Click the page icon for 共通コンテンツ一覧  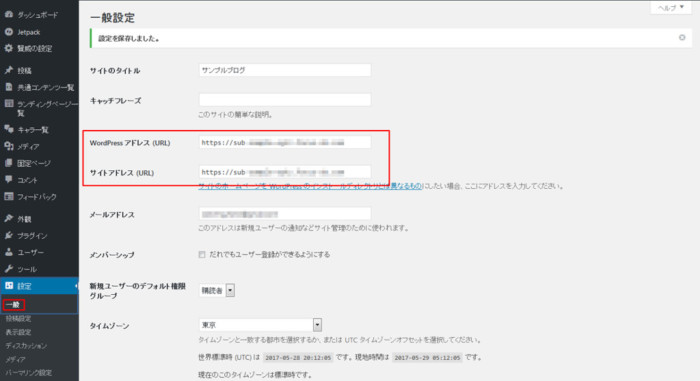(x=8, y=87)
